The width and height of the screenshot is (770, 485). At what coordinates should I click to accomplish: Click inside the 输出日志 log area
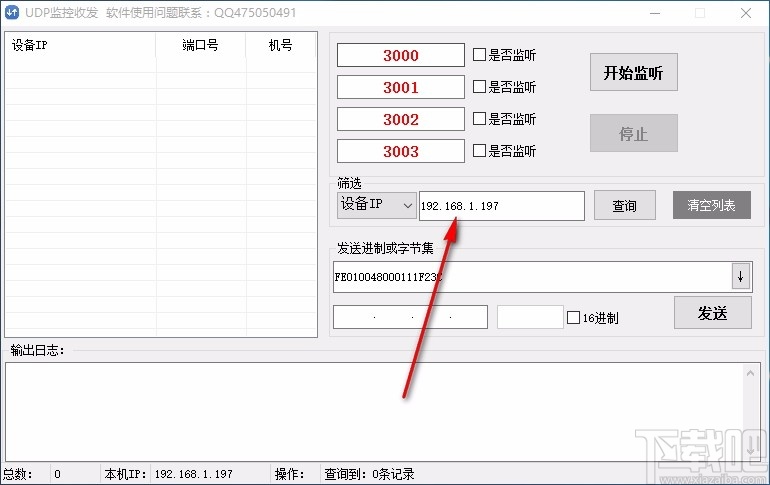(x=373, y=412)
